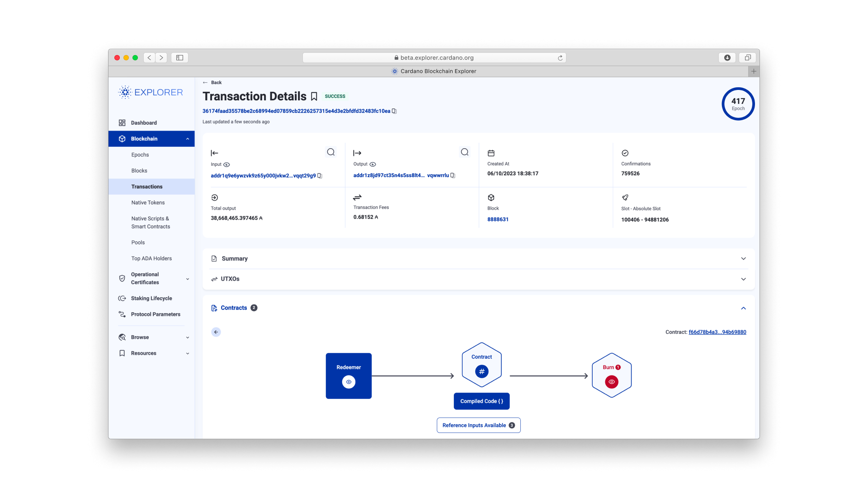The width and height of the screenshot is (868, 488).
Task: Toggle the eye icon next to Output
Action: coord(373,164)
